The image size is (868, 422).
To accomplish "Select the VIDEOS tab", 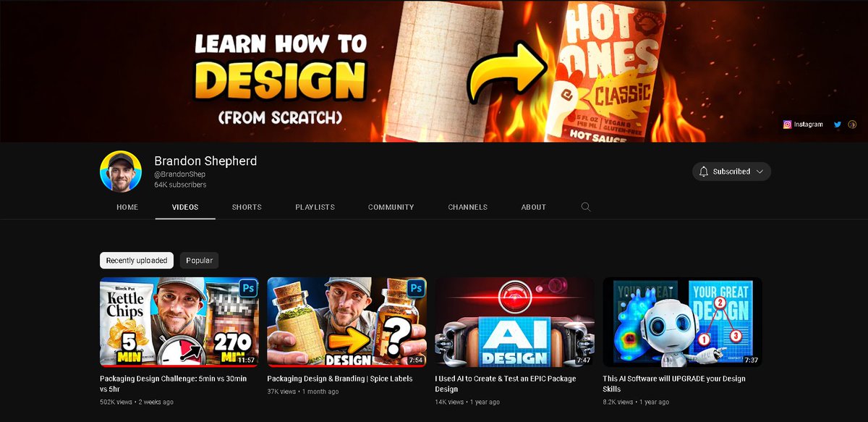I will (185, 207).
